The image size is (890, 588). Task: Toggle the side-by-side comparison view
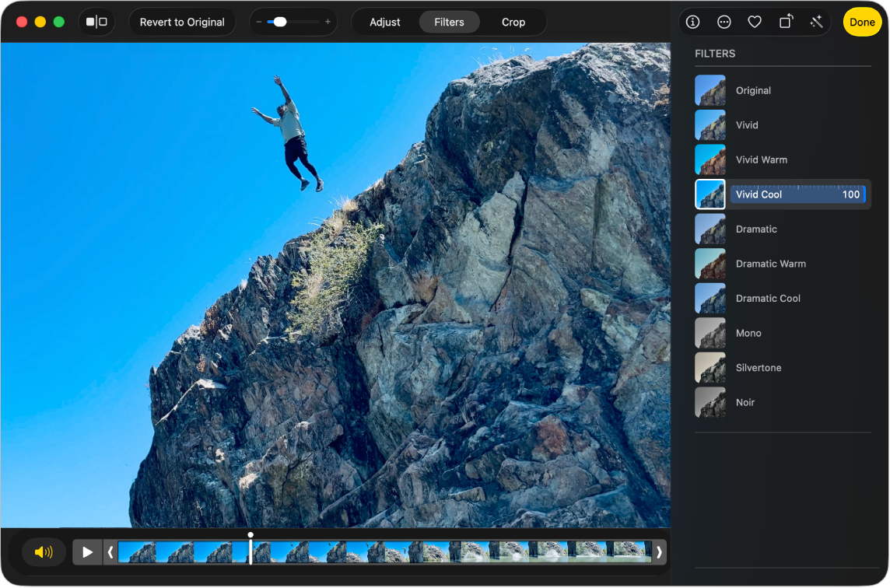point(96,22)
